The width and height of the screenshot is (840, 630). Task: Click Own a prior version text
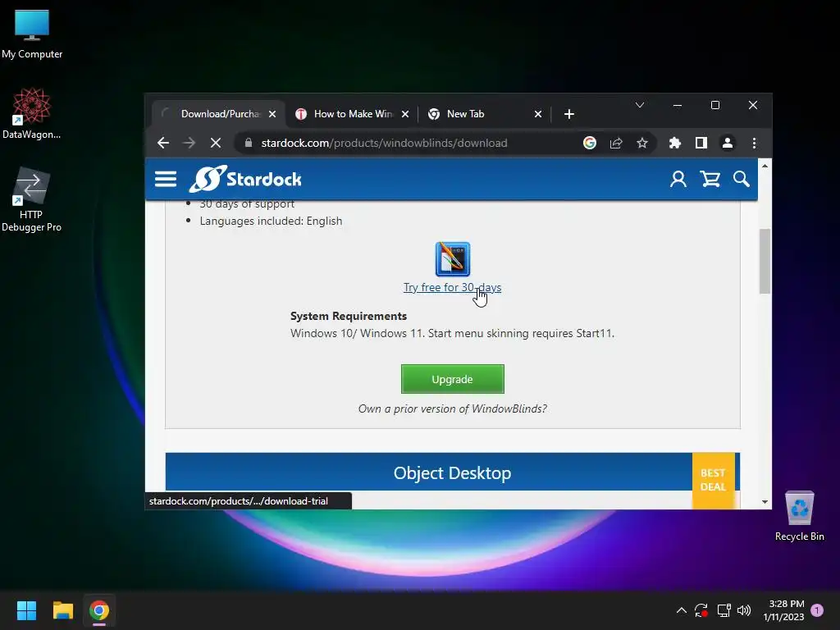(452, 409)
